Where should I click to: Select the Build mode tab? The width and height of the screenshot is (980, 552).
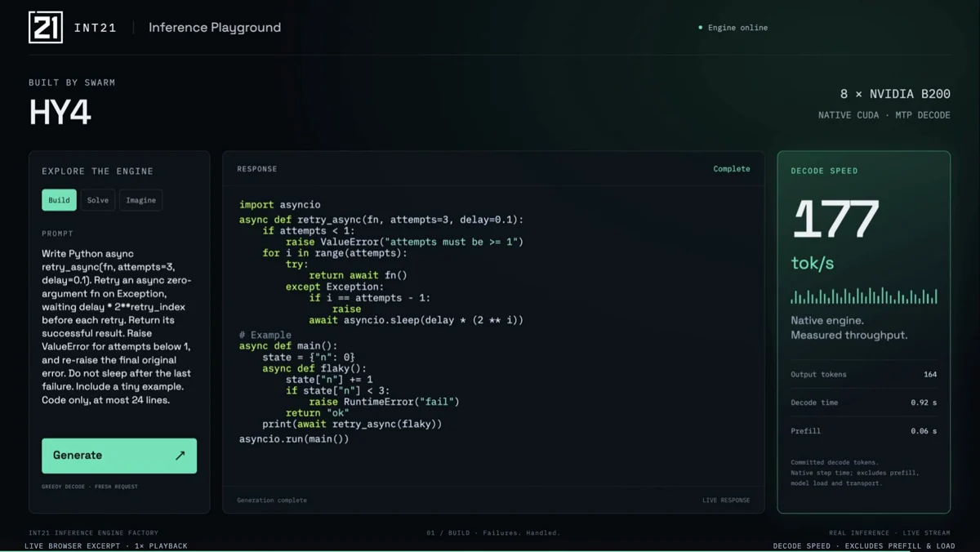[x=59, y=200]
